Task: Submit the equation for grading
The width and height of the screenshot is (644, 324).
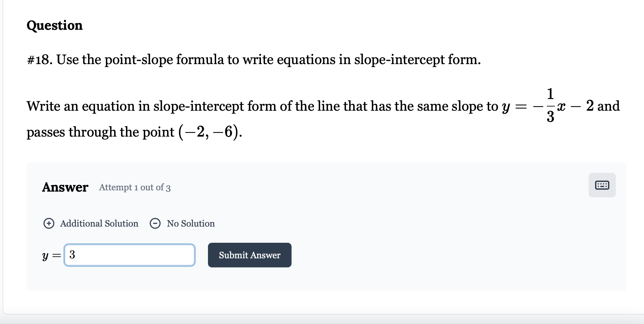Action: pos(249,255)
